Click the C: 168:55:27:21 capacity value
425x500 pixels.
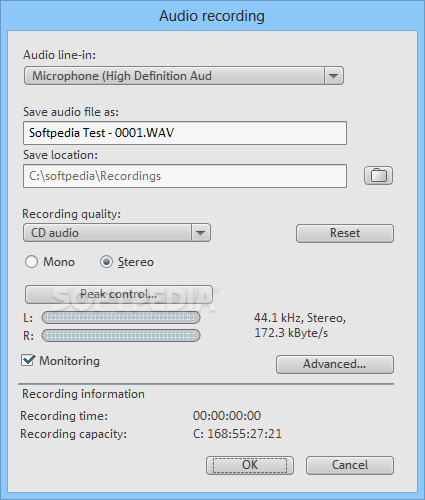(237, 434)
